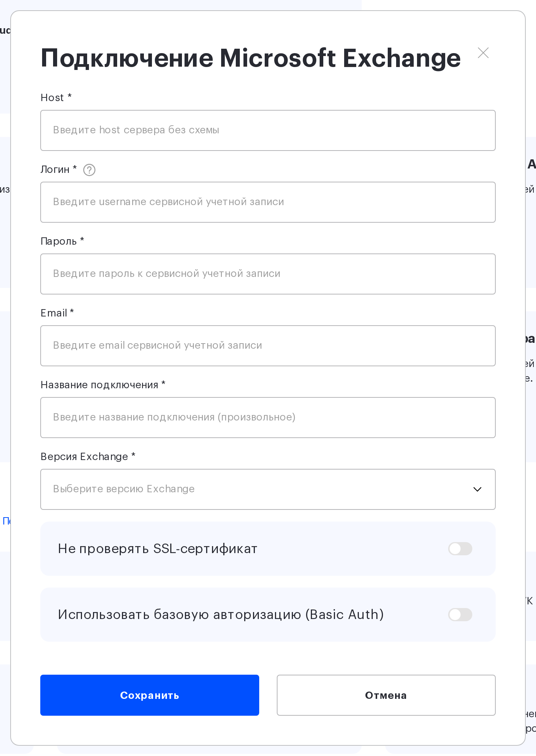536x756 pixels.
Task: Click the dialog title Подключение Microsoft Exchange
Action: coord(251,58)
